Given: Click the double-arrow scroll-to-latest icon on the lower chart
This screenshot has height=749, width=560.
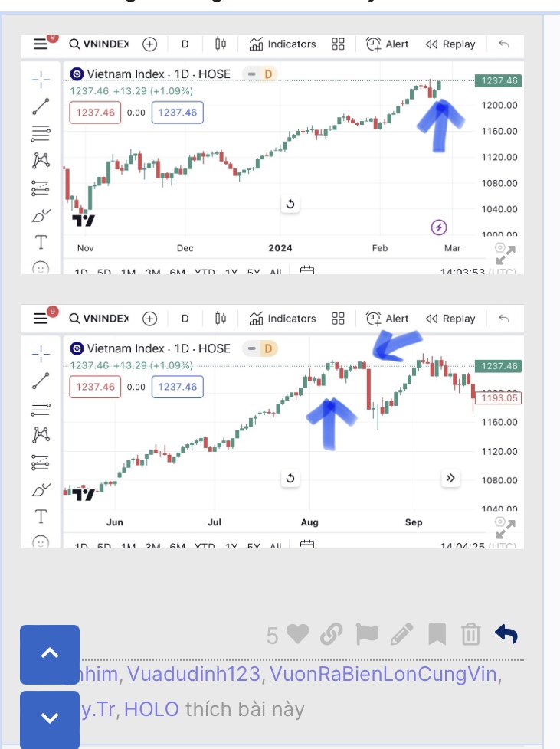Looking at the screenshot, I should [x=450, y=479].
